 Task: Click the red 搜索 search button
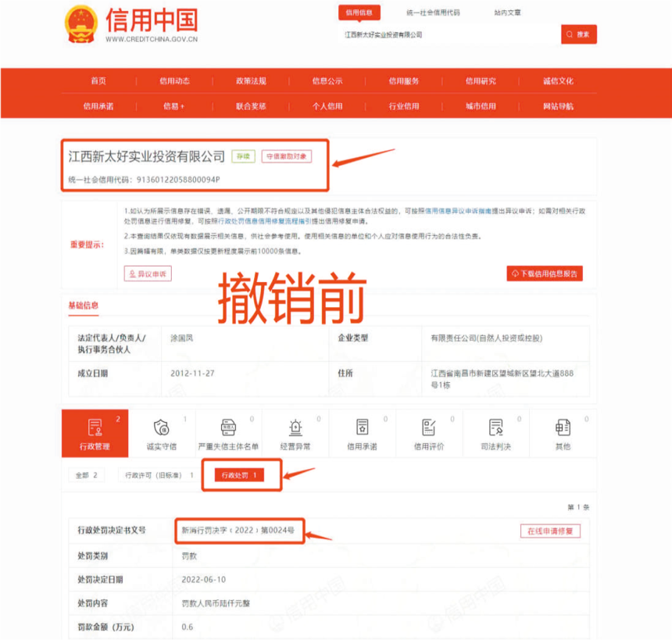[578, 34]
